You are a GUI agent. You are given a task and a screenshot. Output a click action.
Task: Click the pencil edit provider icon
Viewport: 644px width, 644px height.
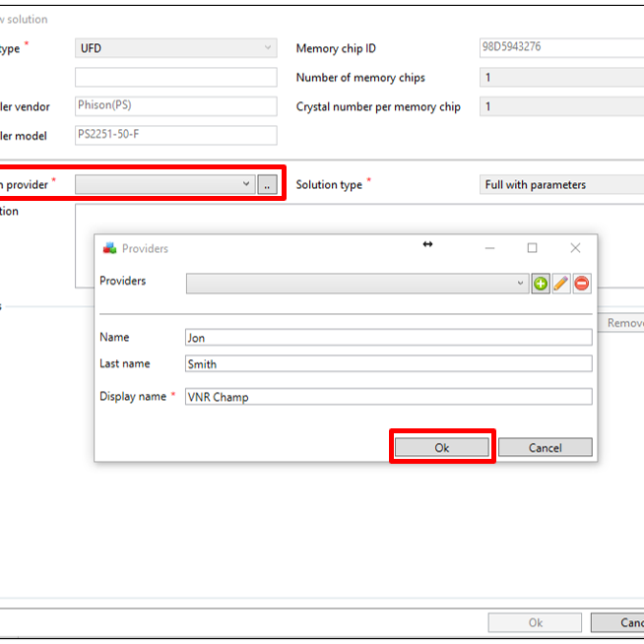pyautogui.click(x=561, y=284)
